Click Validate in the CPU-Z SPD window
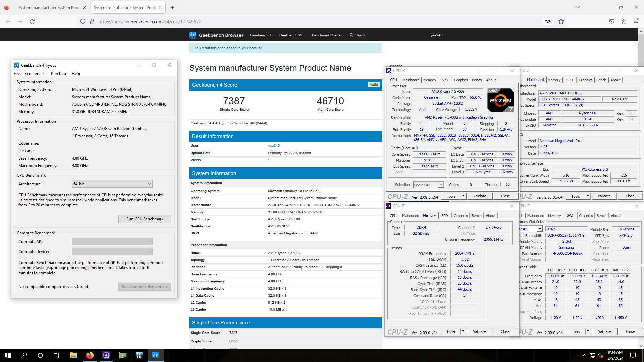This screenshot has height=362, width=644. [604, 331]
